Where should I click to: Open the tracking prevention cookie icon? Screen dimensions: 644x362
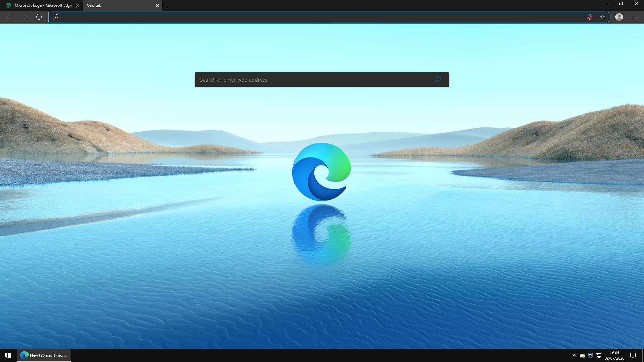589,17
